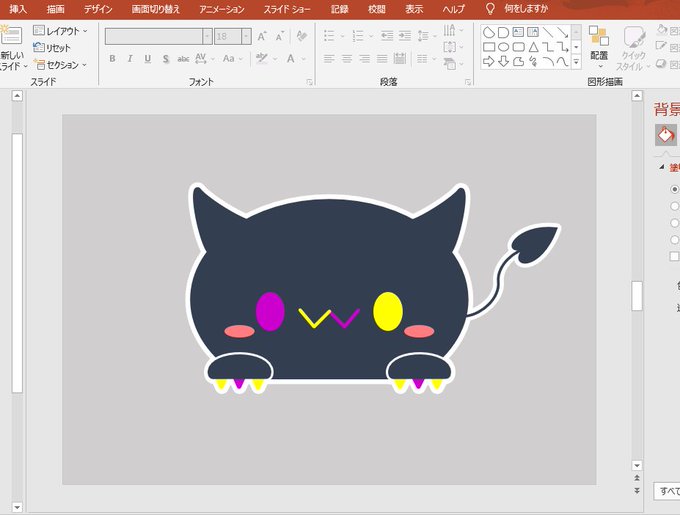Jump to next slide with double-arrow button
Screen dimensions: 680x515
(637, 491)
